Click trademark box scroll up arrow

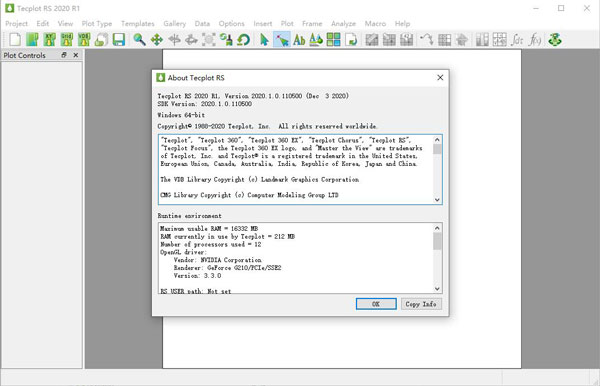437,140
